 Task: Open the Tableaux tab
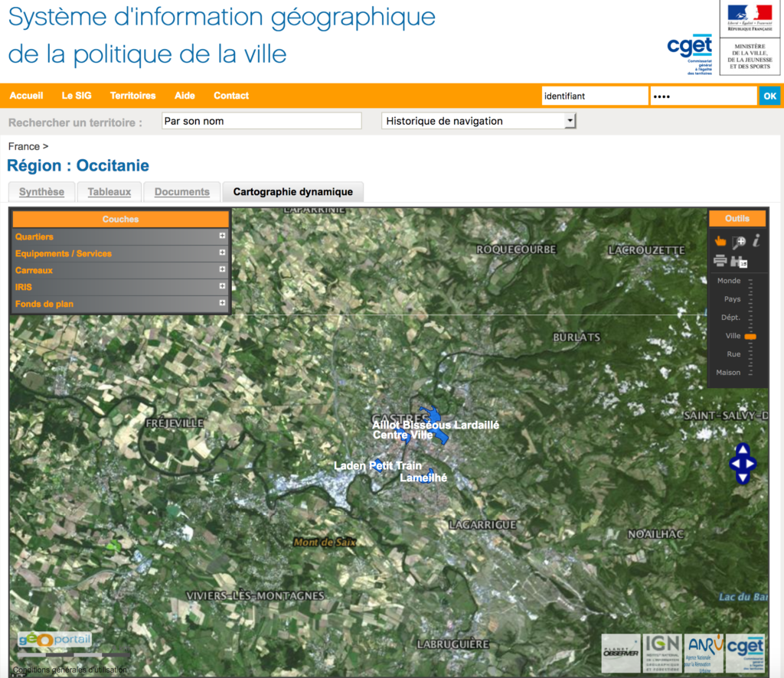(x=108, y=191)
